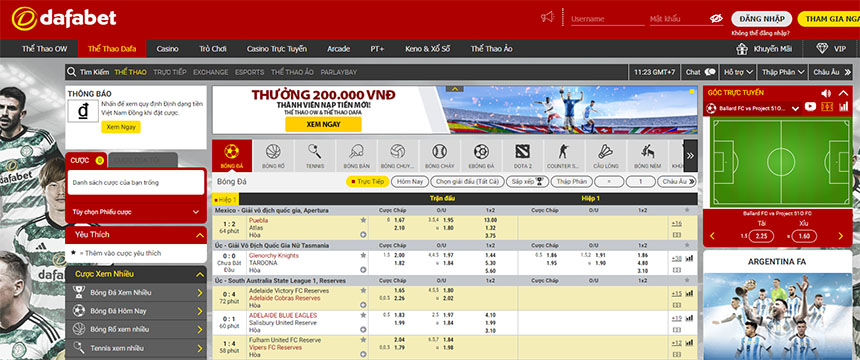Click the live video play icon

[x=810, y=108]
